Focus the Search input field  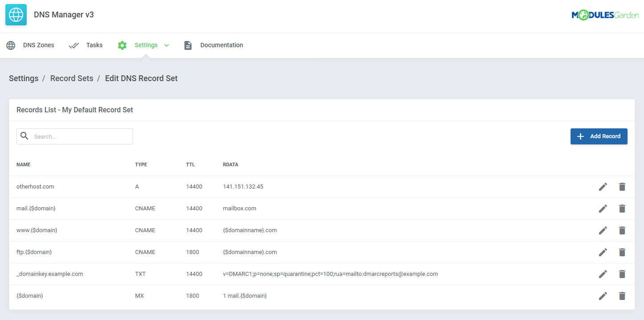point(75,136)
